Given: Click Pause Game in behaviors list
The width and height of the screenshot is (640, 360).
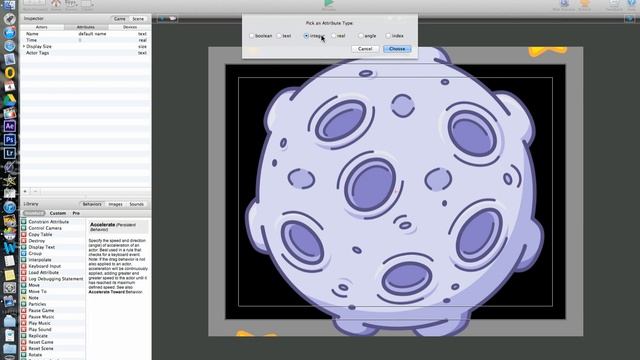Looking at the screenshot, I should (41, 310).
